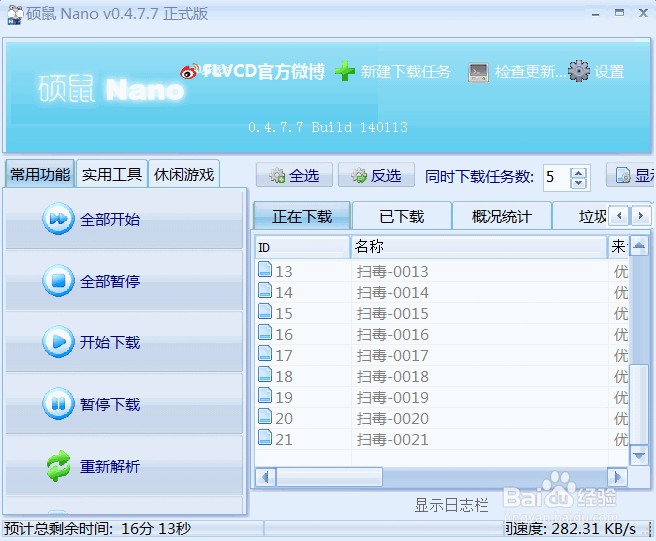Show the log bar 显示日志栏

[x=451, y=505]
